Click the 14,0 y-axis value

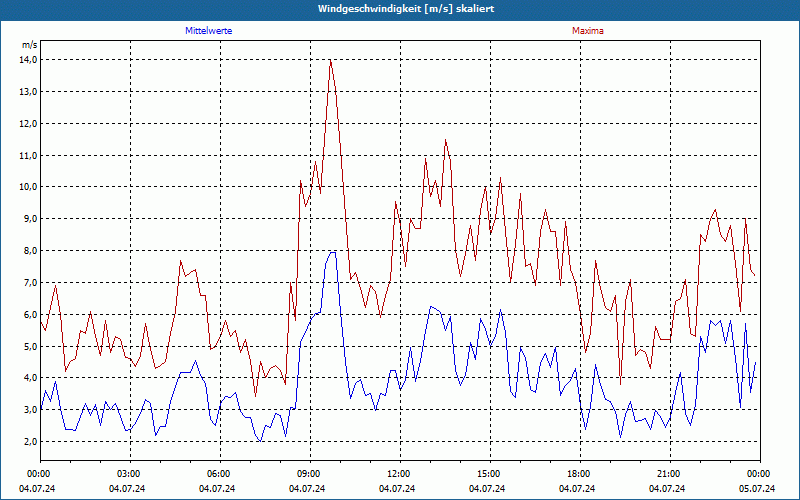click(29, 60)
